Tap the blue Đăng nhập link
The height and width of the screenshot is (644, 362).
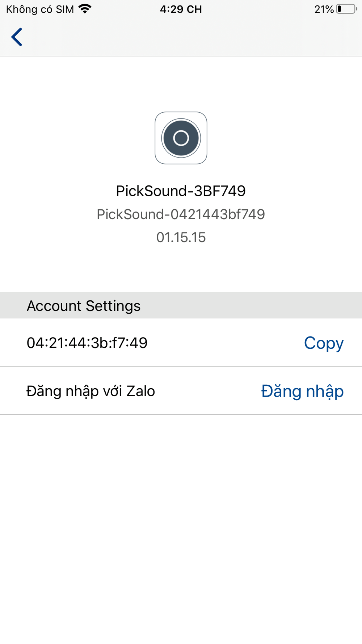coord(302,391)
